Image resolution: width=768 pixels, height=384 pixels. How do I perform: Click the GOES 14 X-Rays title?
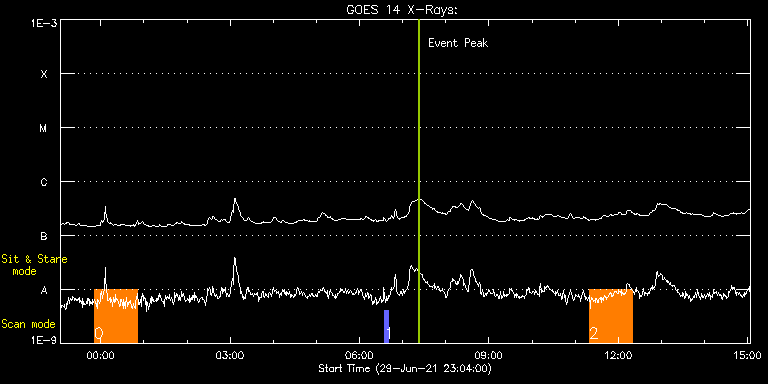point(402,10)
